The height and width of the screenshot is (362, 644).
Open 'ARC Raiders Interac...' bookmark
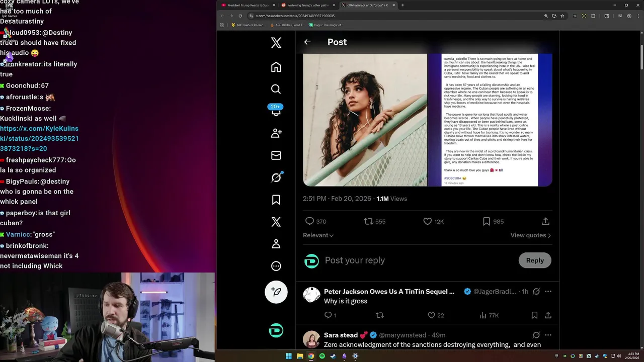point(248,25)
